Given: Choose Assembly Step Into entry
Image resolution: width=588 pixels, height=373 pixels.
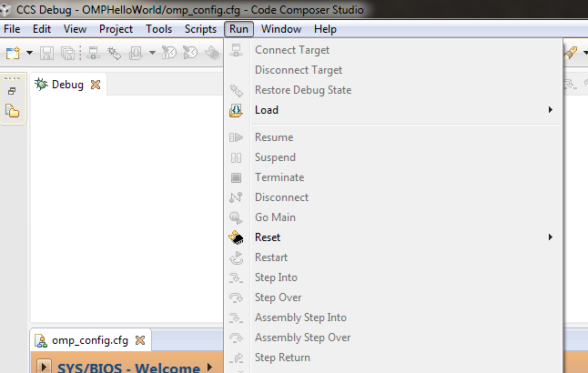Looking at the screenshot, I should click(393, 318).
